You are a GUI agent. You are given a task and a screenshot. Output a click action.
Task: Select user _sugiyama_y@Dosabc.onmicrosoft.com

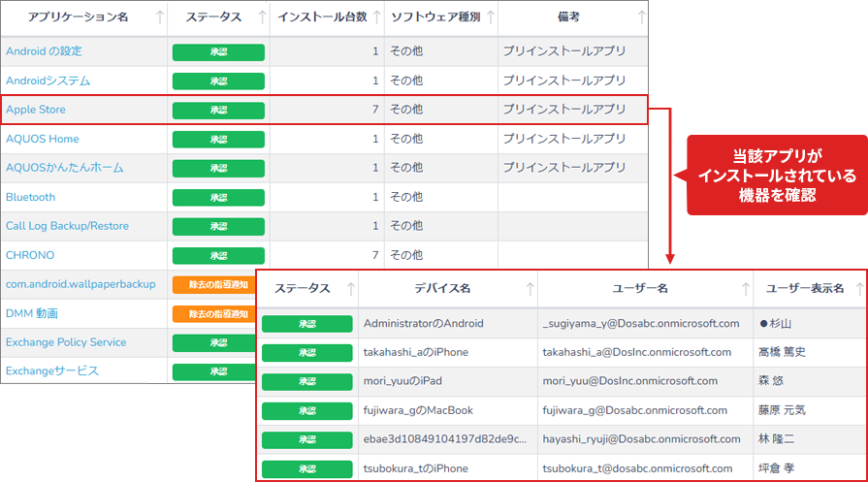pos(640,323)
